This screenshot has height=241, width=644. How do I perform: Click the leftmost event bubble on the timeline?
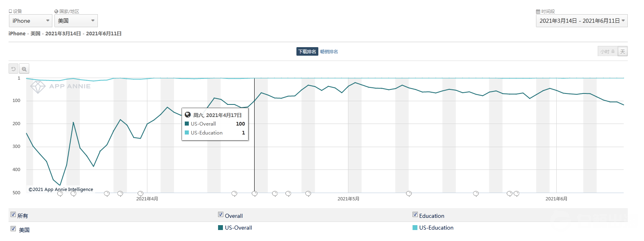tap(60, 193)
